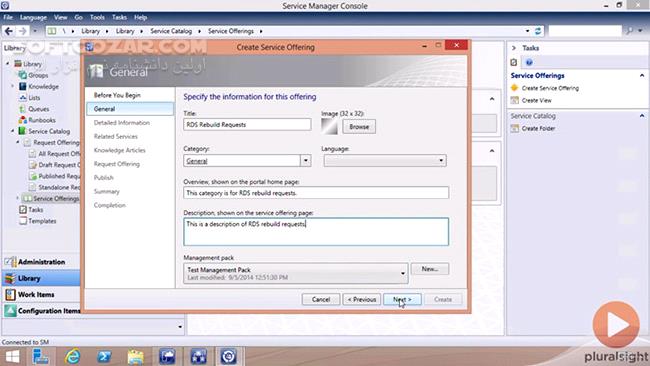Open the Tools menu
Viewport: 650px width, 366px height.
pos(97,17)
